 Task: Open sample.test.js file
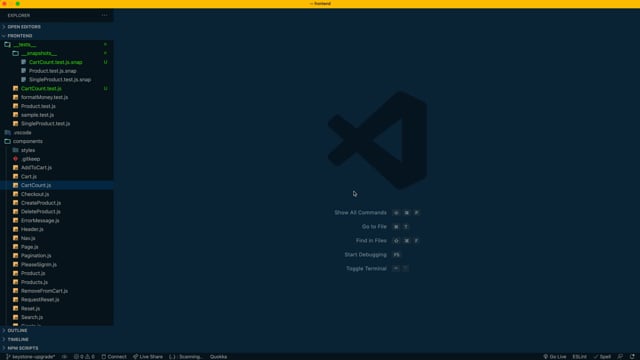[x=57, y=115]
